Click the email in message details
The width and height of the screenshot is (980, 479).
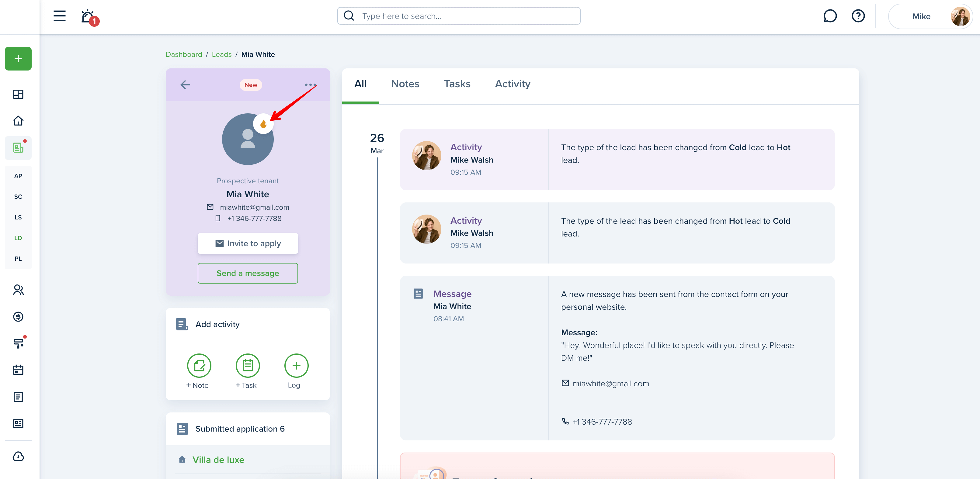point(610,384)
